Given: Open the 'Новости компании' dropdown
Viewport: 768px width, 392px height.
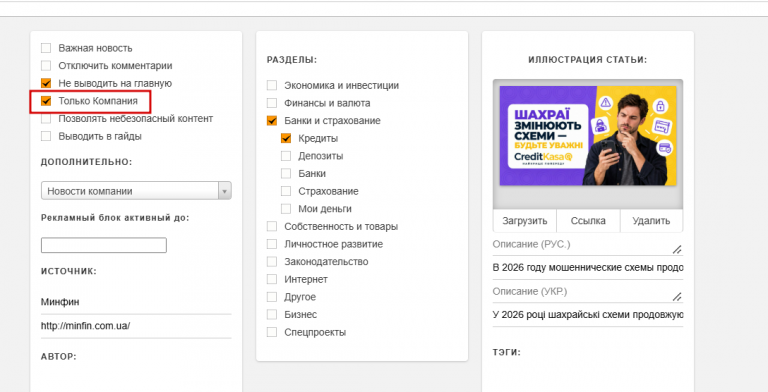Looking at the screenshot, I should 136,191.
